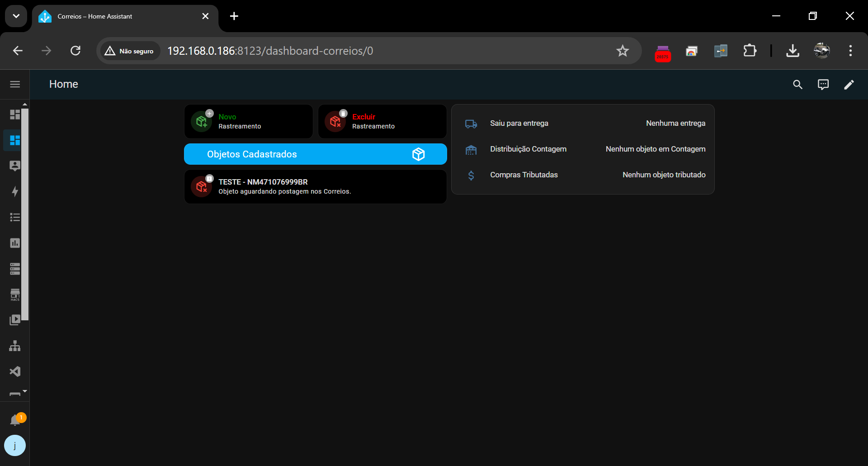Image resolution: width=868 pixels, height=466 pixels.
Task: Go forward with the browser forward arrow
Action: tap(47, 51)
